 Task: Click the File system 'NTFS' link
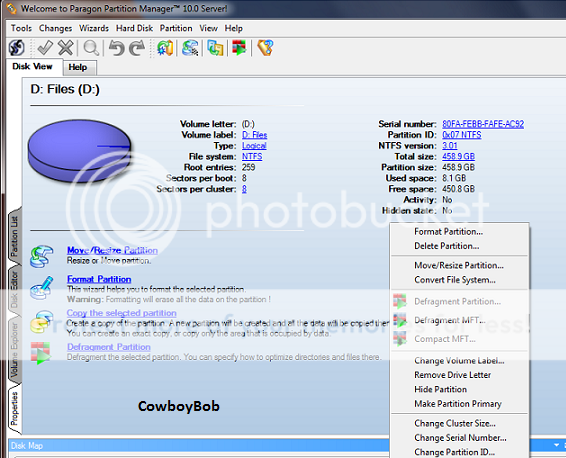pyautogui.click(x=252, y=157)
